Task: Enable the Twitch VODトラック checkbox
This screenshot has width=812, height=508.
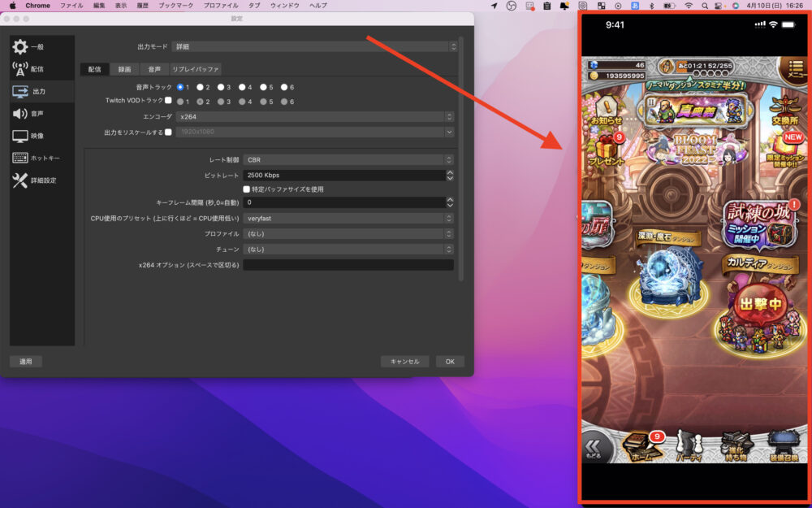Action: click(x=168, y=100)
